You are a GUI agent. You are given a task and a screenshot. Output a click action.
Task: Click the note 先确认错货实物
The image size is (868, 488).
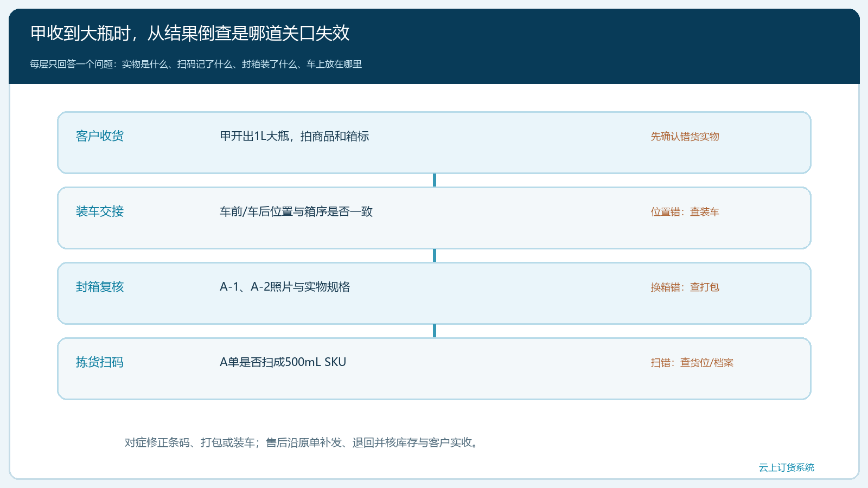point(685,137)
